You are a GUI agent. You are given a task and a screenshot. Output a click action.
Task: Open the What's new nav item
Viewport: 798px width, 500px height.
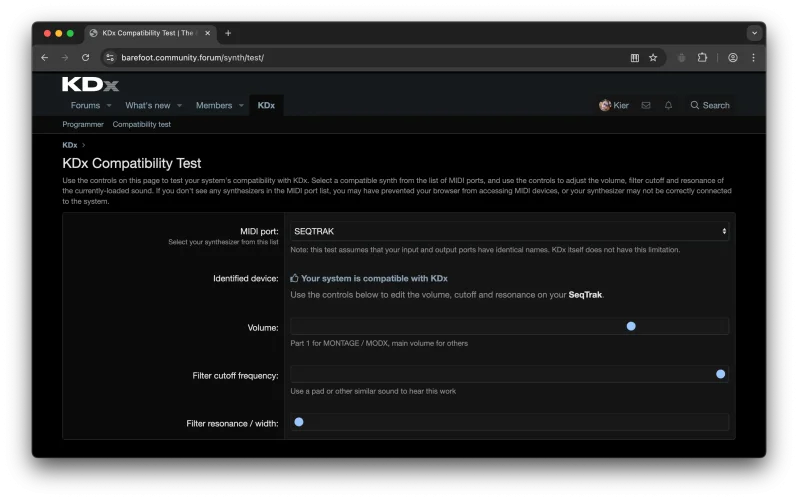(148, 105)
